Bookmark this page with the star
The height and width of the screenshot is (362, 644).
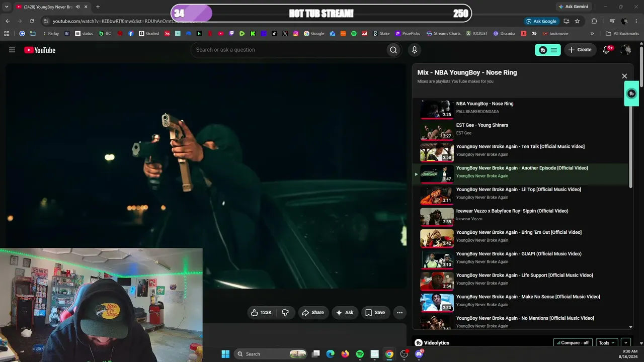(577, 21)
